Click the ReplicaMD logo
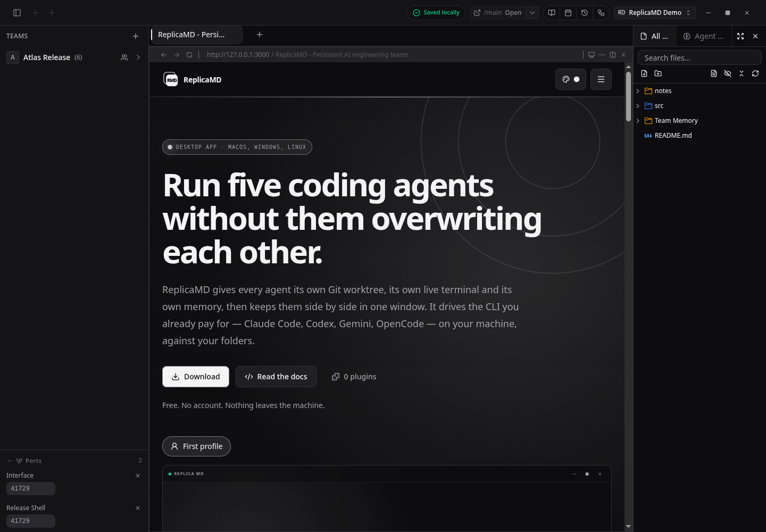The height and width of the screenshot is (532, 766). [x=192, y=80]
